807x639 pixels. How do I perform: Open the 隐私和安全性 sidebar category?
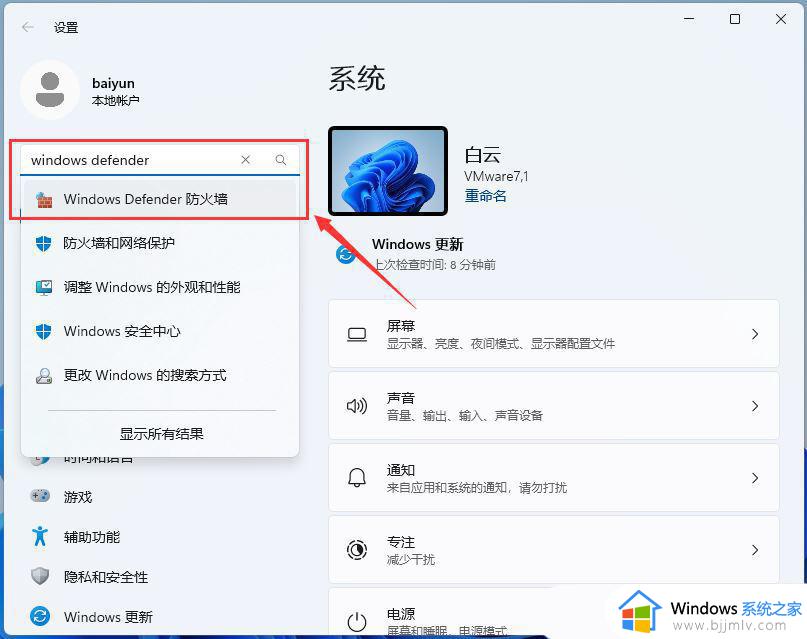pyautogui.click(x=160, y=576)
